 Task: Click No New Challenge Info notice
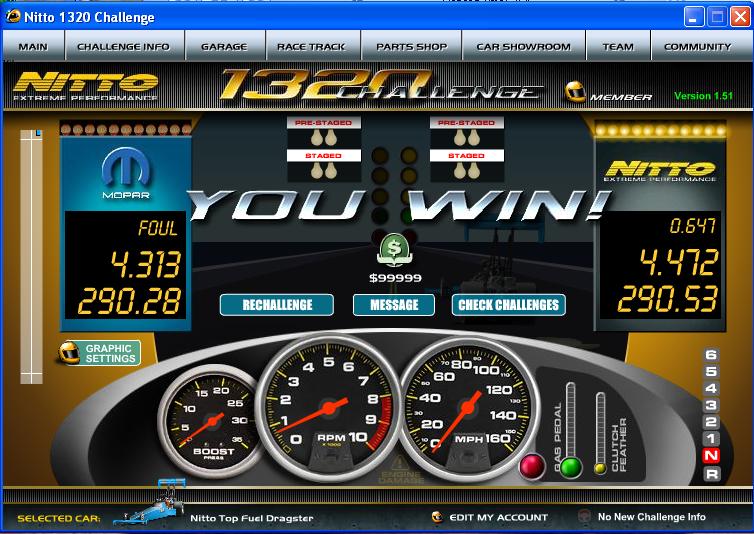pos(652,517)
